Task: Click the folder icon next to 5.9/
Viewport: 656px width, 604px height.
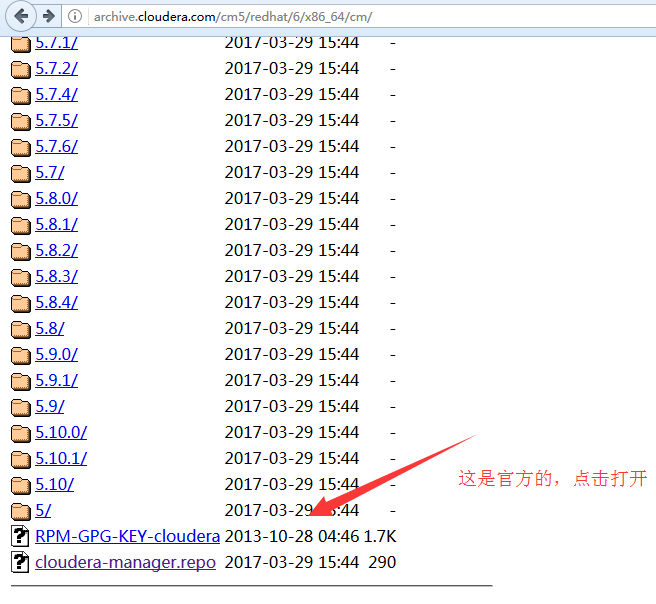Action: pos(20,407)
